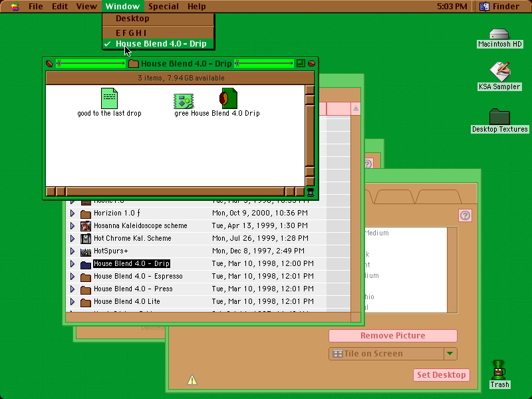Open the Help menu
532x399 pixels.
click(196, 7)
